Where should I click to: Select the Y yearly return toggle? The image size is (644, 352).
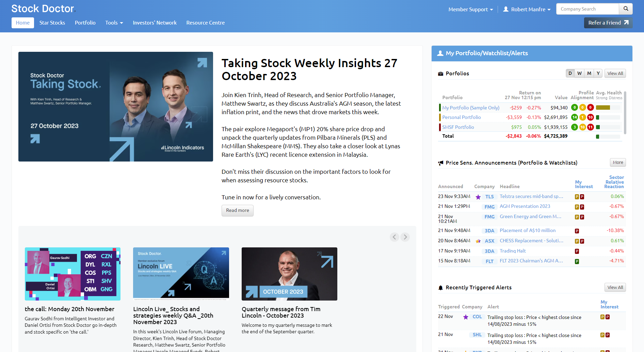598,73
